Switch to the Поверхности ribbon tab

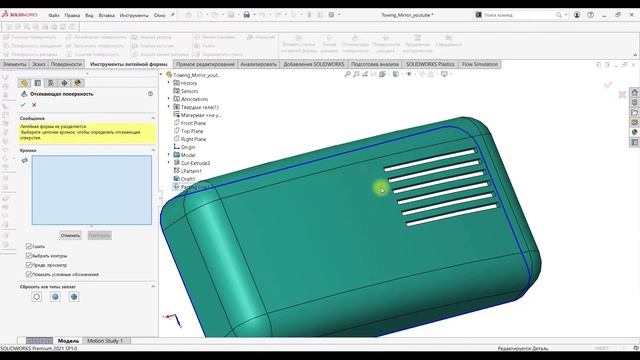(x=66, y=64)
